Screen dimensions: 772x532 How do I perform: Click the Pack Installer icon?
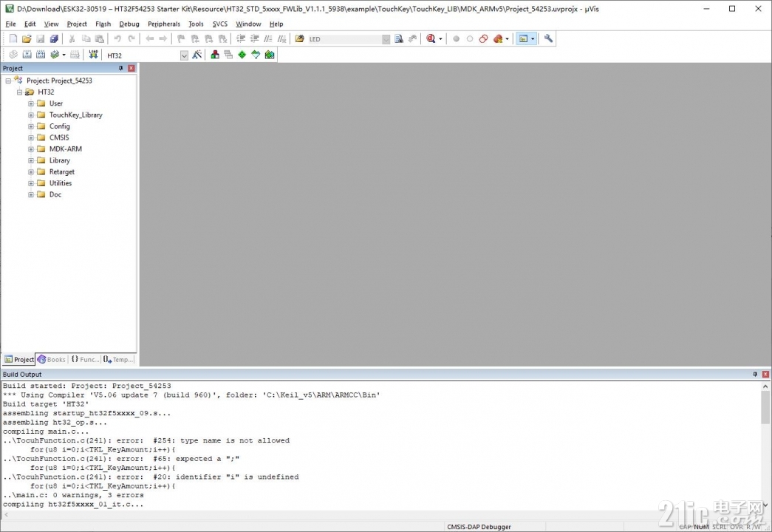270,55
